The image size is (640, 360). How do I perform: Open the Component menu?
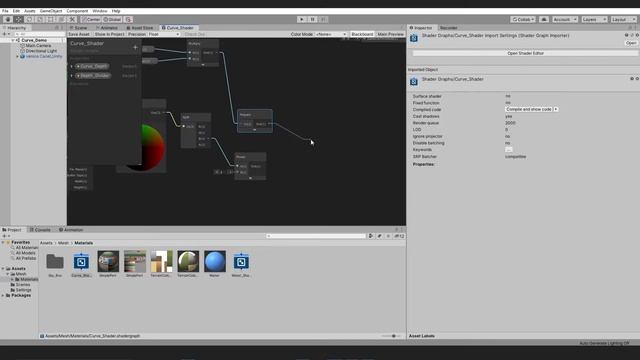click(x=77, y=11)
